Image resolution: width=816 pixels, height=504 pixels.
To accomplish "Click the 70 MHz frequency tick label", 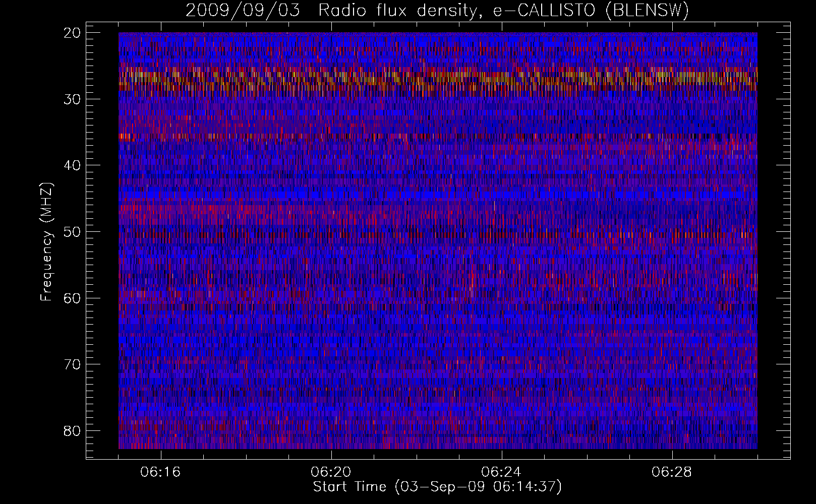I will [x=73, y=364].
